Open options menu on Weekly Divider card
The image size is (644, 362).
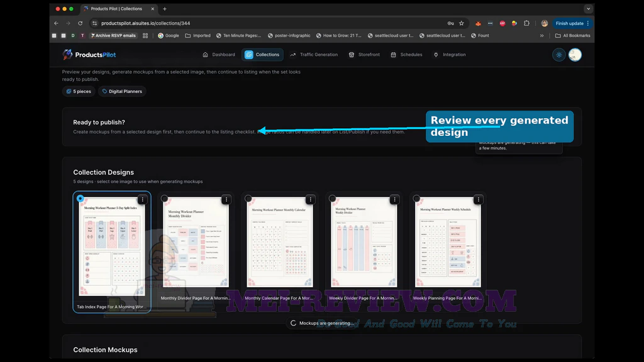pyautogui.click(x=395, y=199)
